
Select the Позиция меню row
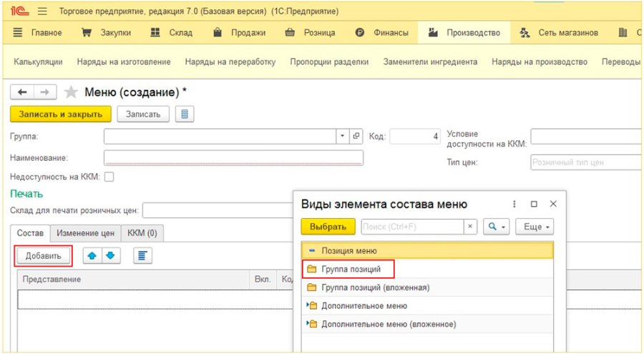click(x=427, y=250)
